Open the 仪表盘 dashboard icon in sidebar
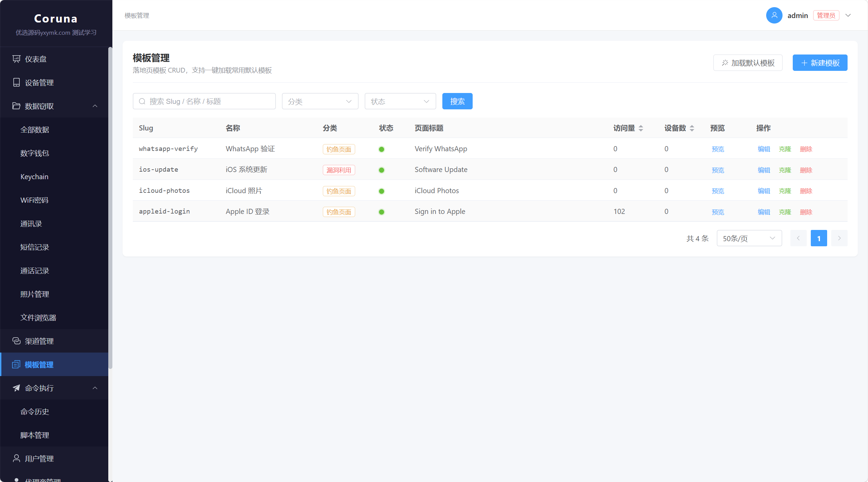Screen dimensions: 868x482 (x=16, y=59)
